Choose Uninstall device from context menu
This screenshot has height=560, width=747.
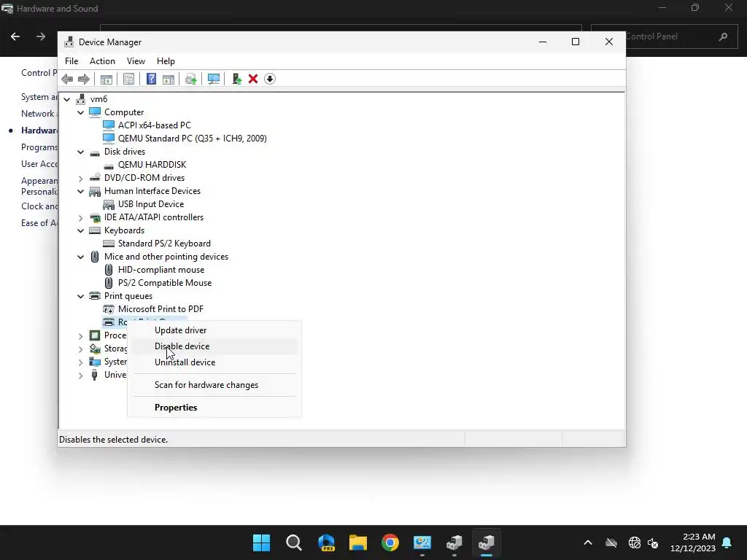(214, 362)
